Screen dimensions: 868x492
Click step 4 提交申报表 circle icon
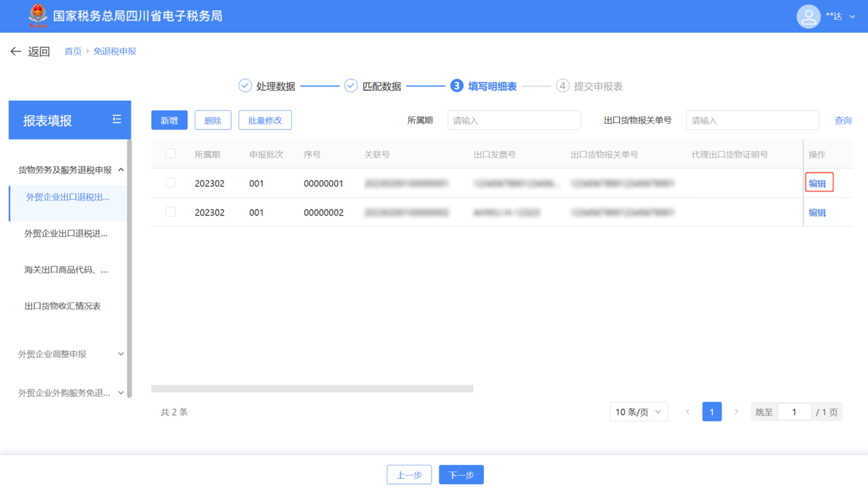point(563,86)
